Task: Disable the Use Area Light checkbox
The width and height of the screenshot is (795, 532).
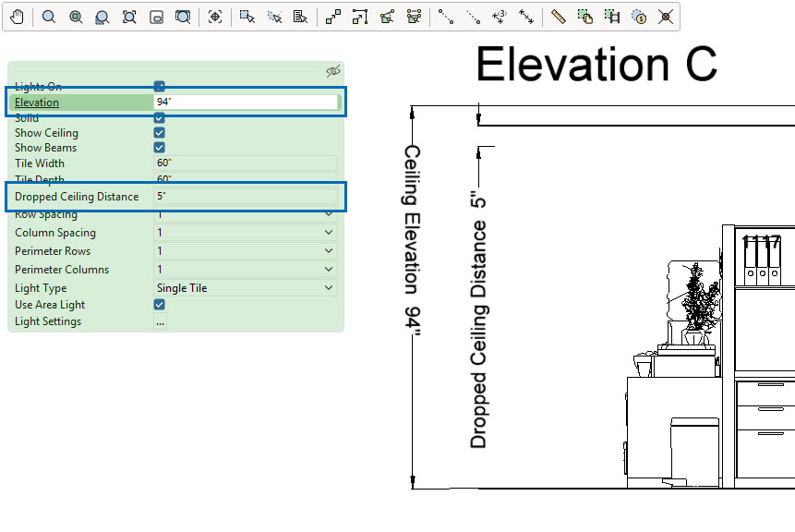Action: (x=159, y=304)
